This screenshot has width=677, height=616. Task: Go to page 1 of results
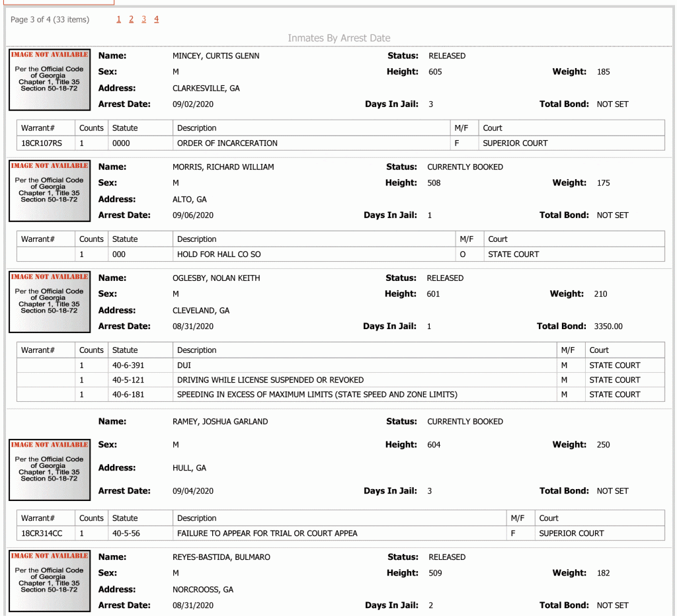pos(119,19)
